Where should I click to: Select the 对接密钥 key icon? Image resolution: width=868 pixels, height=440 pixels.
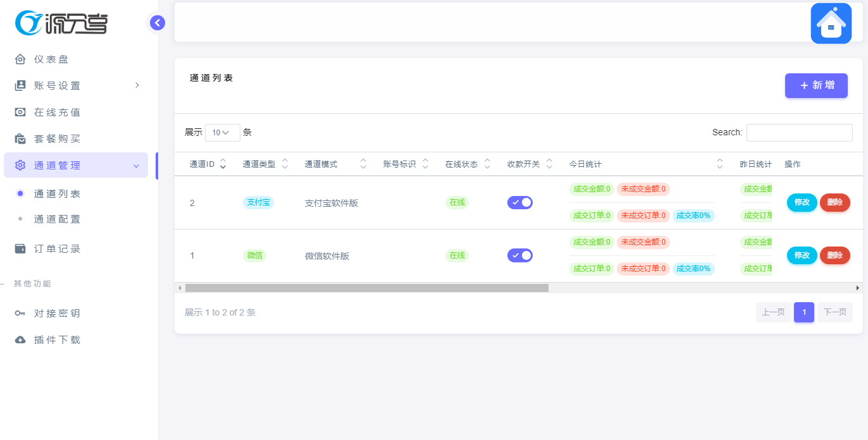coord(20,313)
